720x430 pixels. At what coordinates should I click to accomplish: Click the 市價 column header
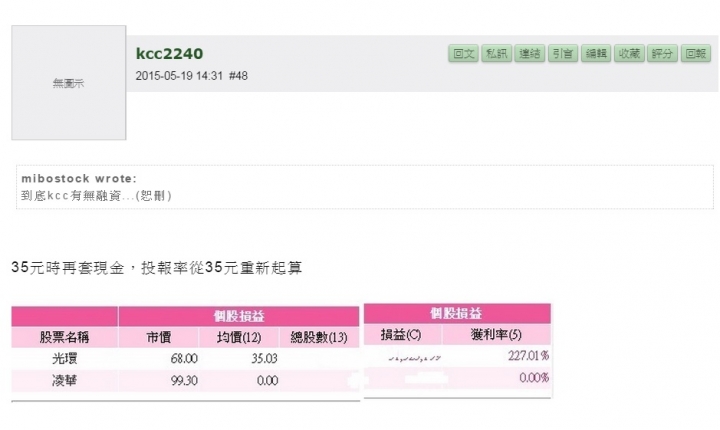tap(158, 337)
